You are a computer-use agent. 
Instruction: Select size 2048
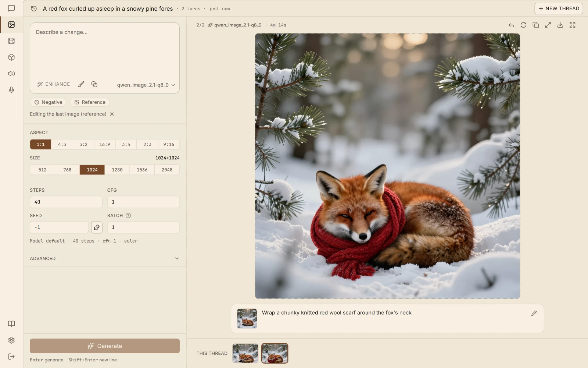pos(167,170)
